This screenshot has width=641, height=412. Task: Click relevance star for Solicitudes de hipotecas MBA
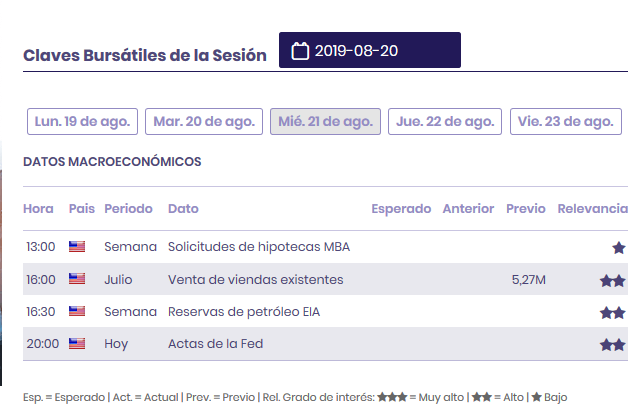click(x=619, y=248)
